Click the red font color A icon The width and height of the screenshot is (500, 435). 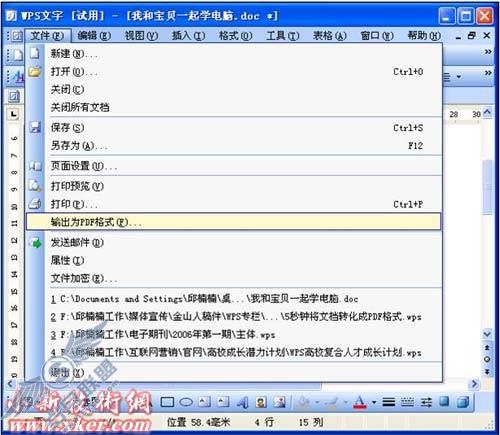point(360,402)
